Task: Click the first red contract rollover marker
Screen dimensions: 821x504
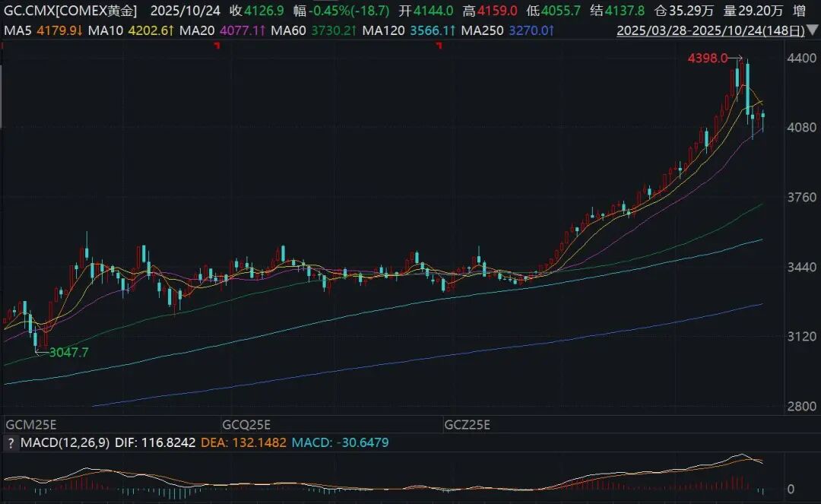Action: [217, 46]
